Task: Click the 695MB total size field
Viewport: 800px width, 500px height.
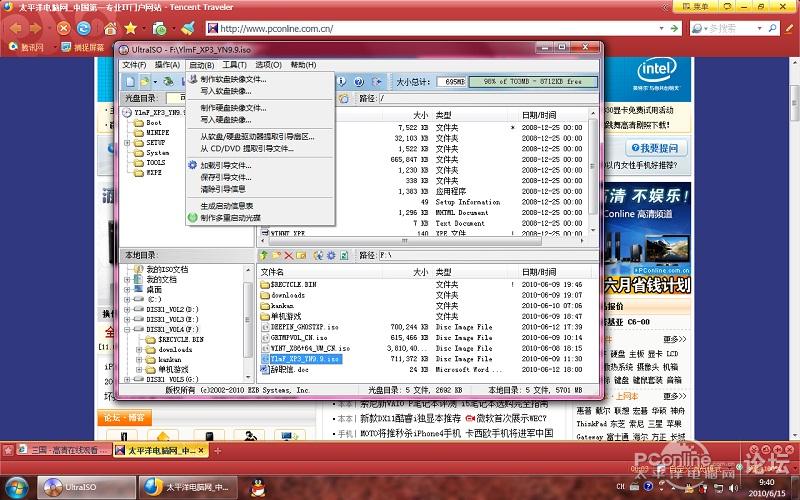Action: (x=452, y=82)
